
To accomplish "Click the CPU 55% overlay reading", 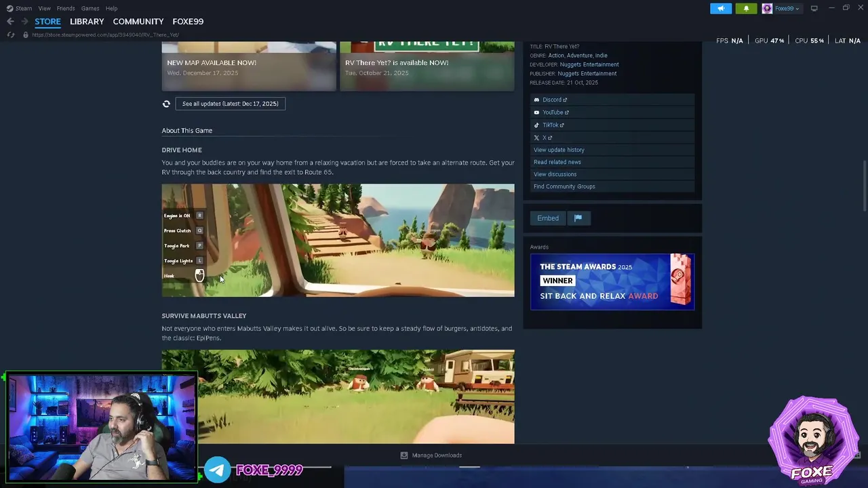I will tap(809, 41).
